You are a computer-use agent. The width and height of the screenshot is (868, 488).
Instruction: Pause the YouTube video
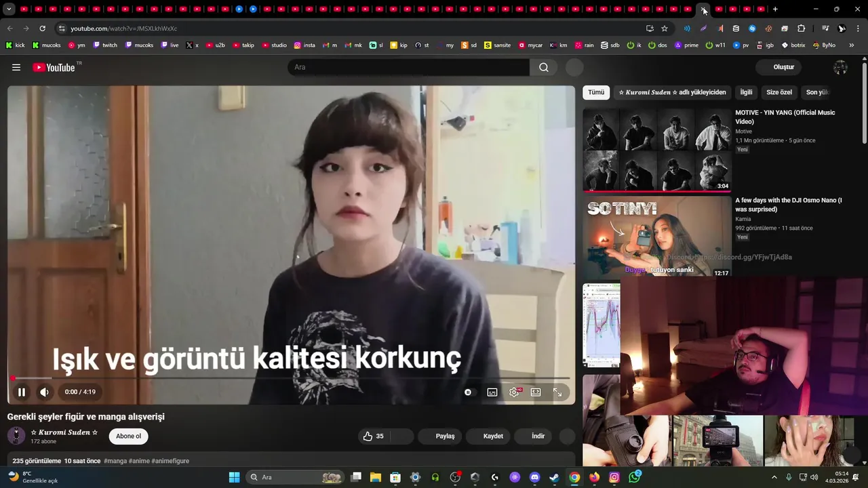coord(22,392)
